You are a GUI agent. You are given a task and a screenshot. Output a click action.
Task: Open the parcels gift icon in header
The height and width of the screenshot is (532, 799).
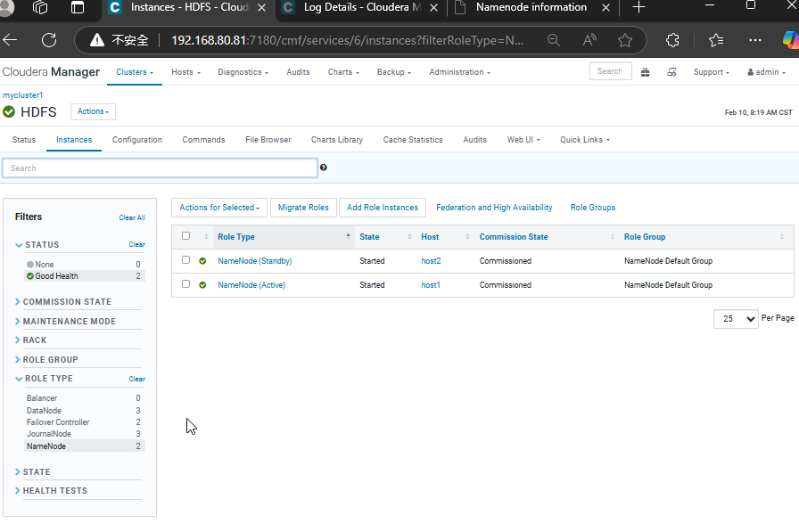click(x=645, y=72)
